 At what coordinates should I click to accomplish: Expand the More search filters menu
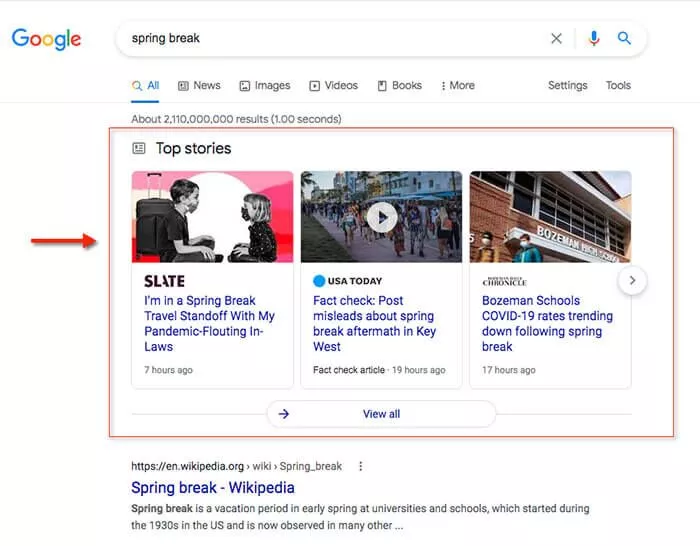(458, 86)
